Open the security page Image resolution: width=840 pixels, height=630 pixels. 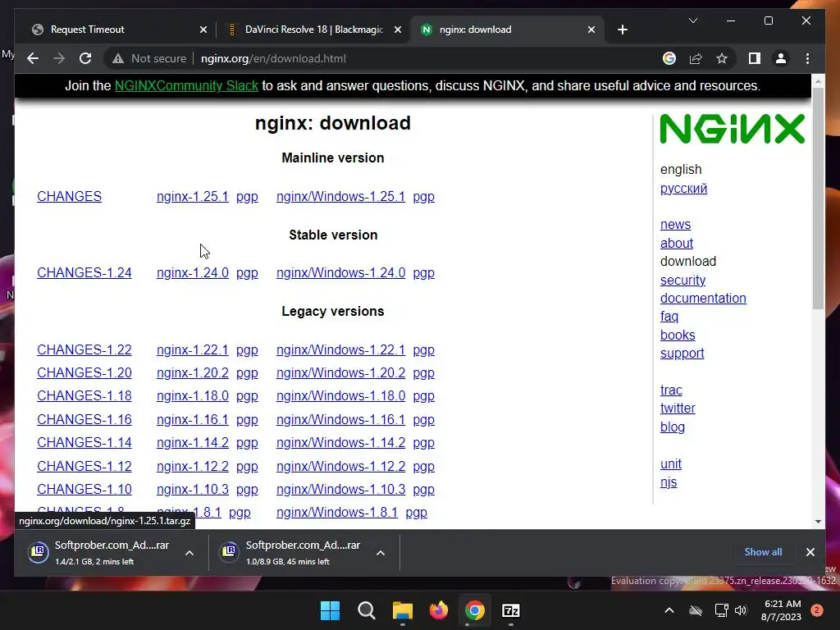click(682, 281)
